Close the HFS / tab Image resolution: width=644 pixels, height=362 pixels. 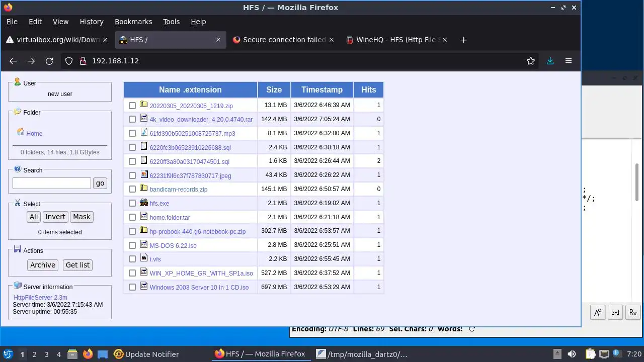(218, 40)
